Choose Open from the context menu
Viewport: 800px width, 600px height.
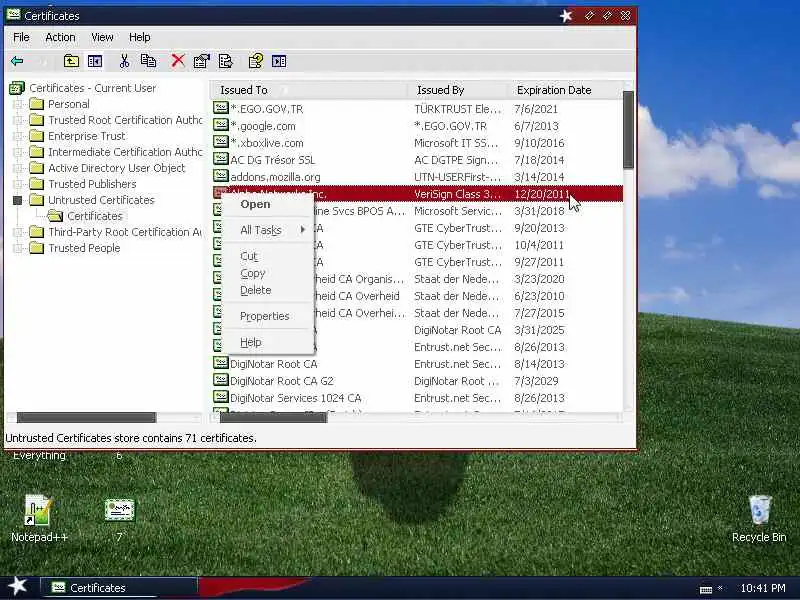pos(268,204)
